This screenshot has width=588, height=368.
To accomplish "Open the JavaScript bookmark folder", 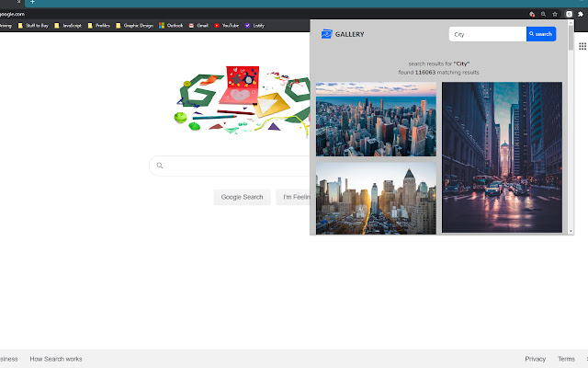I will pos(68,26).
